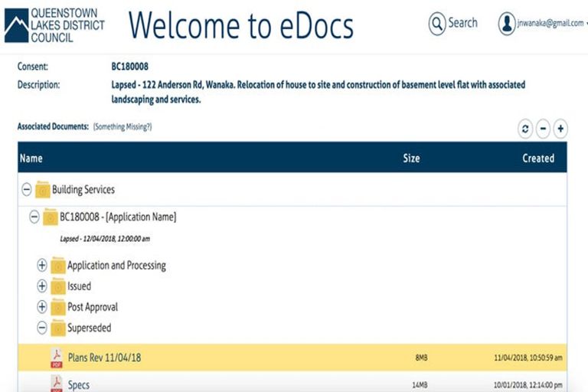Sort by the Created column header
Viewport: 588px width, 392px height.
click(x=537, y=158)
